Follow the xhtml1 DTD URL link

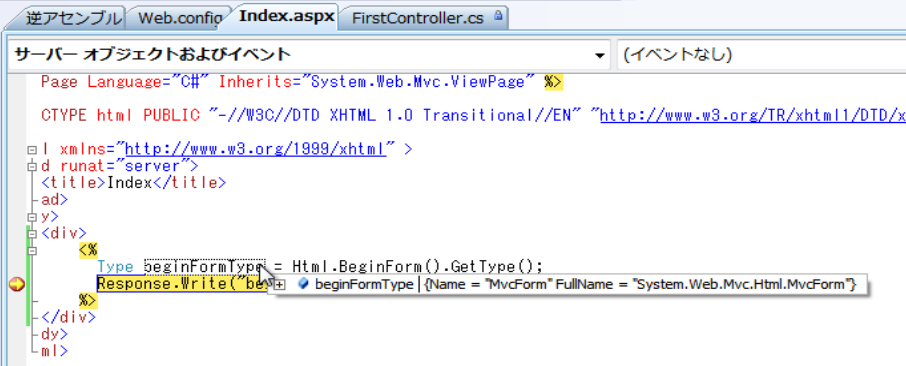[753, 115]
